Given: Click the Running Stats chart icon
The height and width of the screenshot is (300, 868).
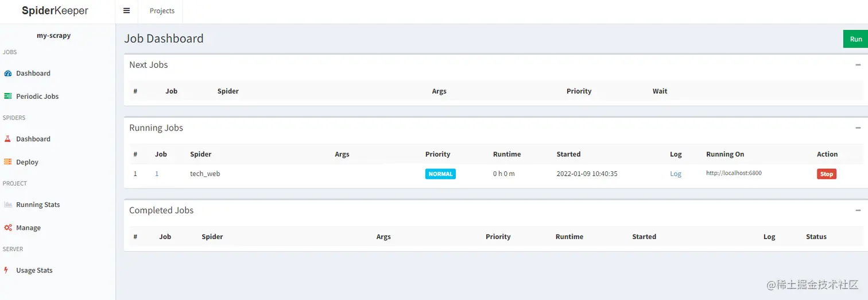Looking at the screenshot, I should [8, 204].
